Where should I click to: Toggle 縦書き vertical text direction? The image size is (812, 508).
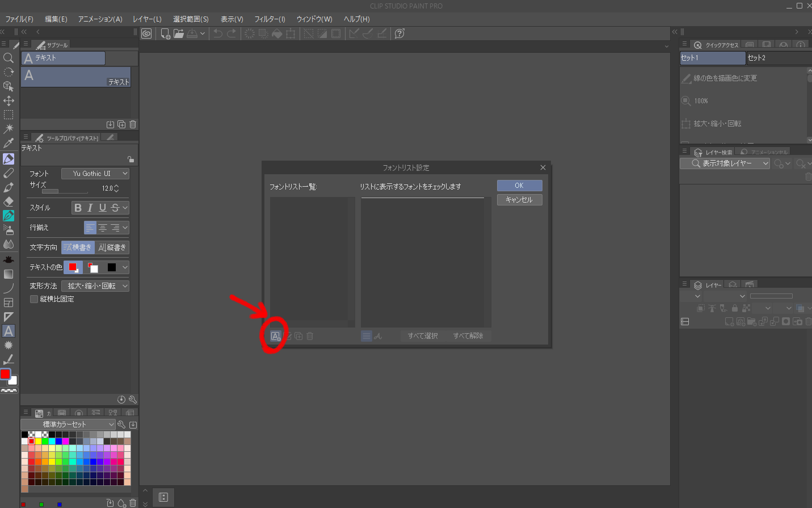pyautogui.click(x=112, y=247)
